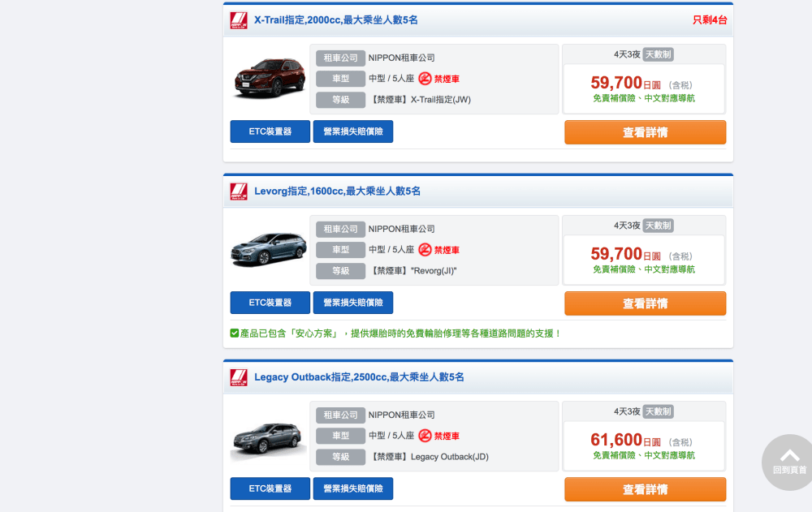Click no-smoking icon in Legacy Outback card
The width and height of the screenshot is (812, 512).
tap(425, 436)
